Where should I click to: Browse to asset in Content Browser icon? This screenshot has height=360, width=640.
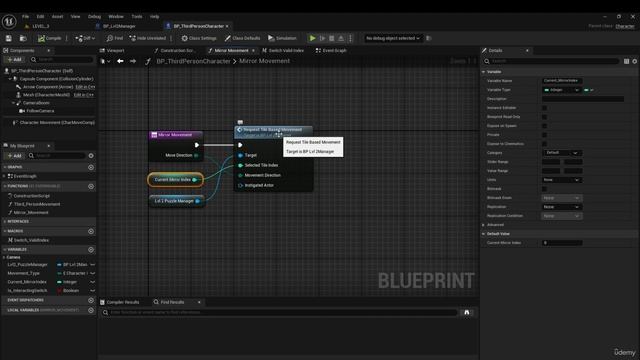23,38
